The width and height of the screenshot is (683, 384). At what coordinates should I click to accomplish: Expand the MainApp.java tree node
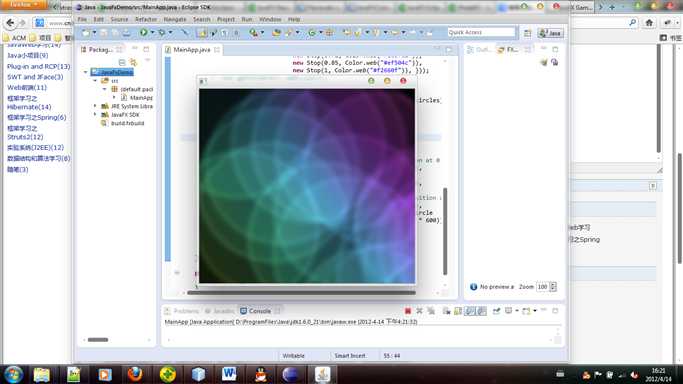point(114,98)
